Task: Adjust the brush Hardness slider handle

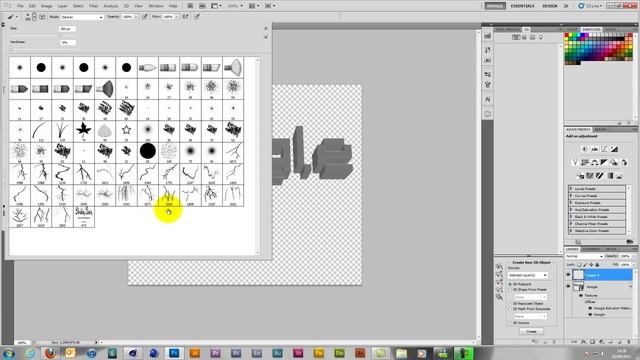Action: (11, 49)
